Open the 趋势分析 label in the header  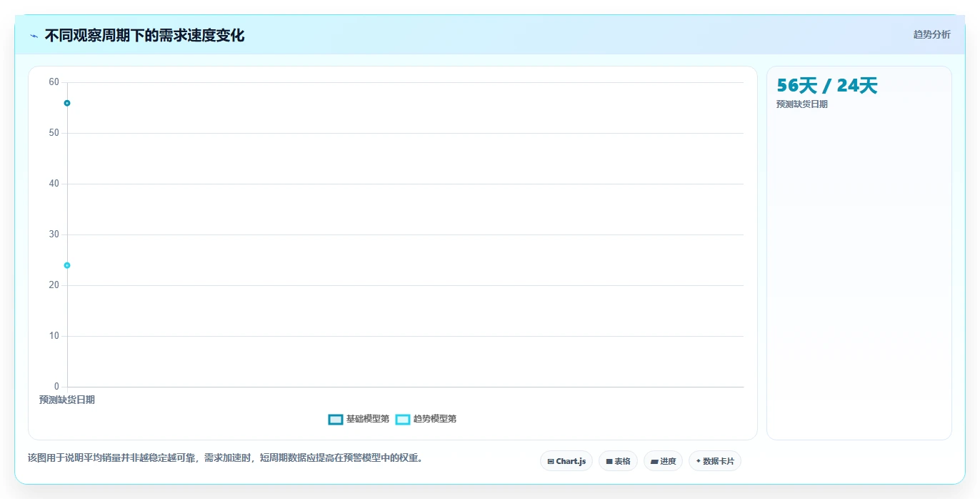tap(932, 34)
